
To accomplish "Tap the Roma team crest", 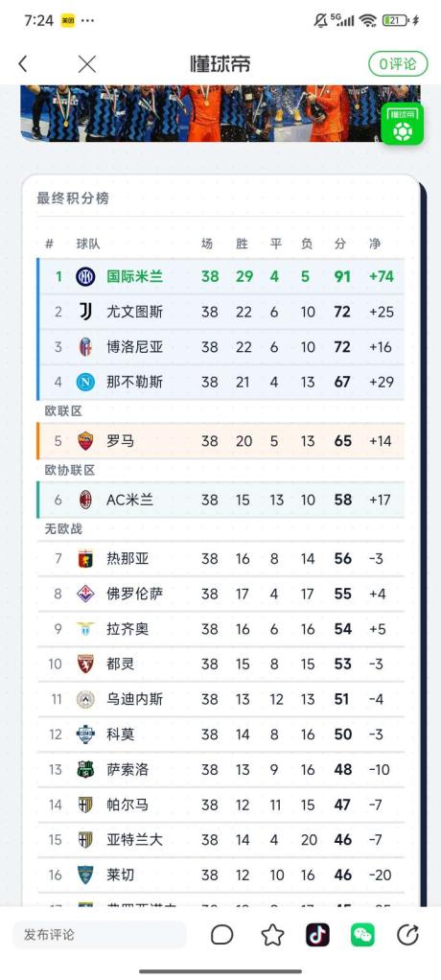I will pos(85,441).
